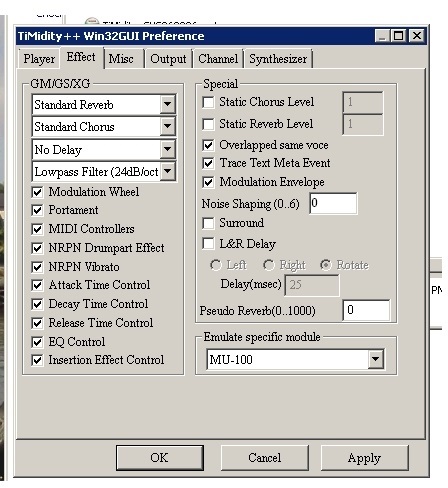
Task: Click the Cancel button
Action: [x=264, y=458]
